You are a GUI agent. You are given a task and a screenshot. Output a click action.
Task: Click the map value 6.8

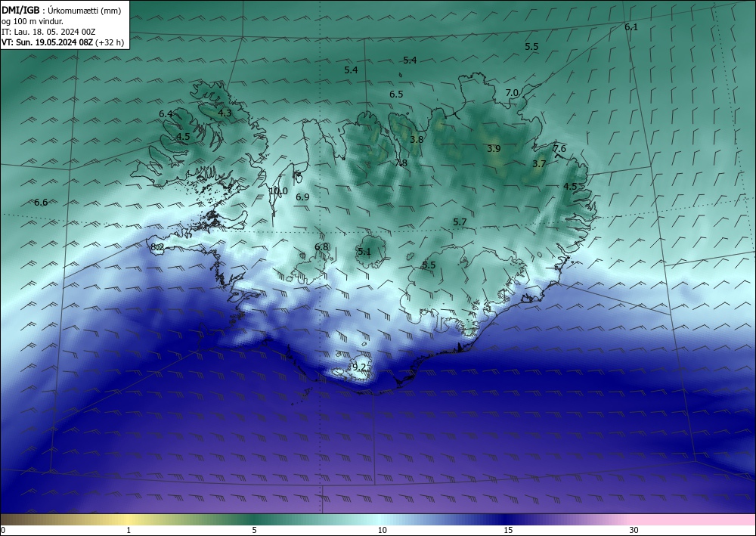[321, 246]
